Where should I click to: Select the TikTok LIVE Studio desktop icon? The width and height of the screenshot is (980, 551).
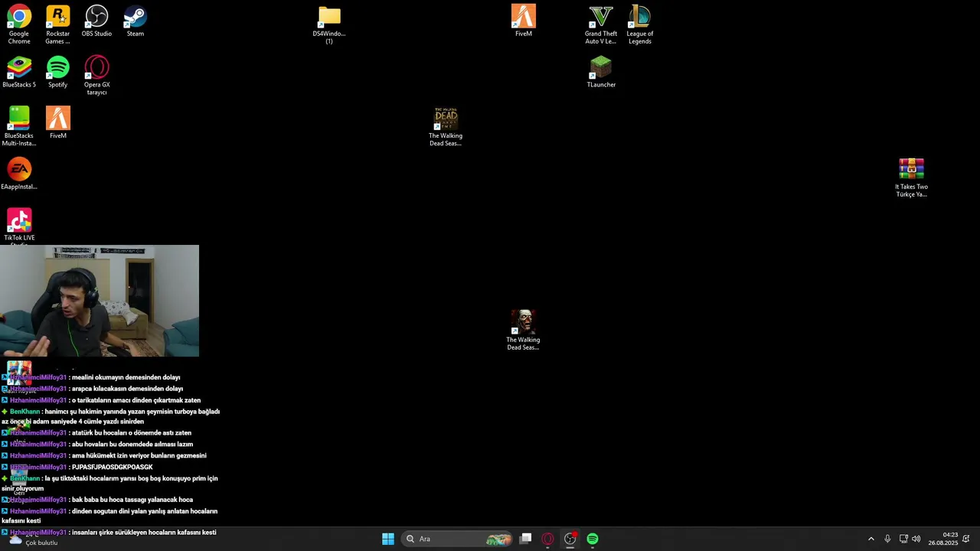19,226
